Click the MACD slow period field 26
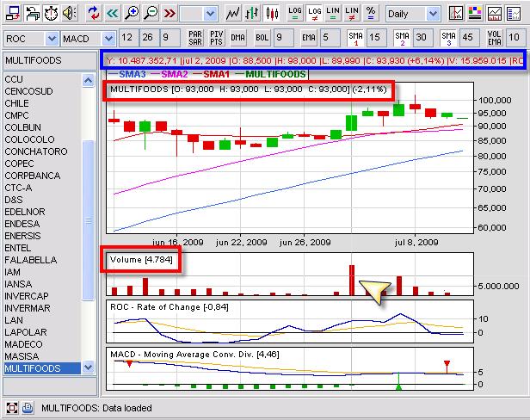This screenshot has height=420, width=530. pos(150,38)
